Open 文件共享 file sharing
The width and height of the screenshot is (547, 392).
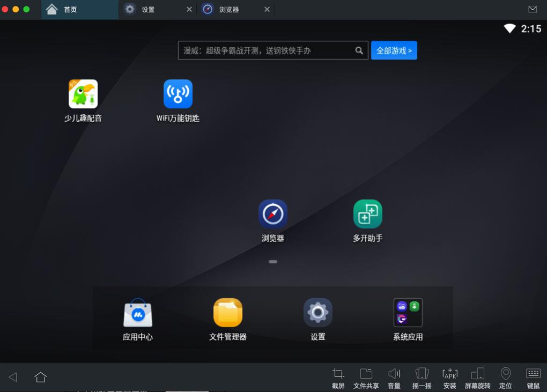coord(366,378)
